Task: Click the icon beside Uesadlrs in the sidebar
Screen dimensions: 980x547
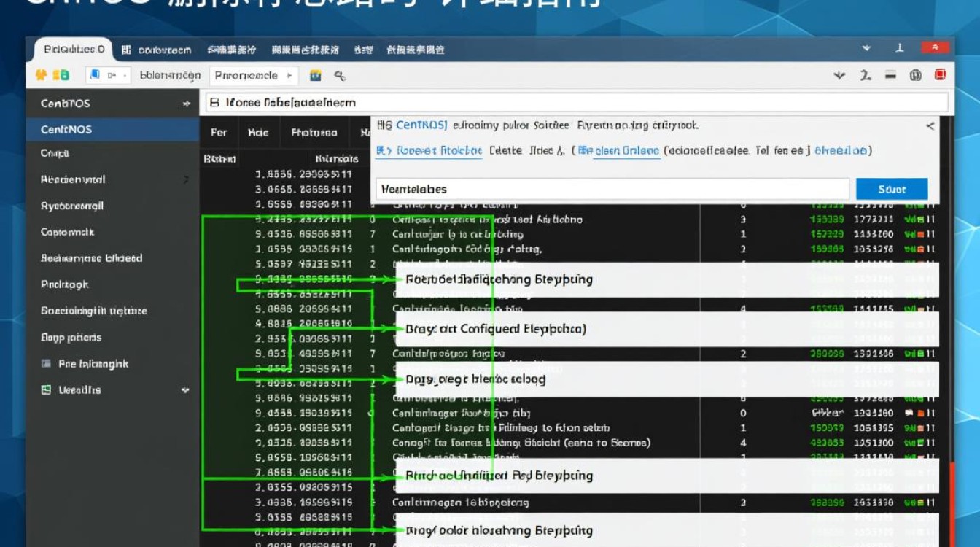Action: [x=46, y=389]
